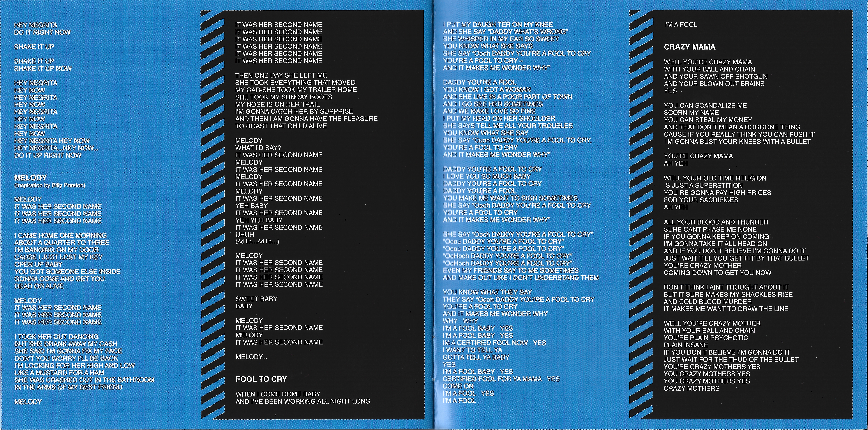Click the MELODY song title heading
This screenshot has height=430, width=868.
(30, 178)
